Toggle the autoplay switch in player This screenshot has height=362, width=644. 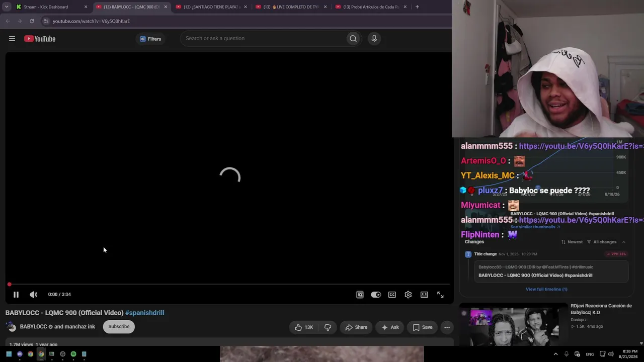pyautogui.click(x=376, y=295)
